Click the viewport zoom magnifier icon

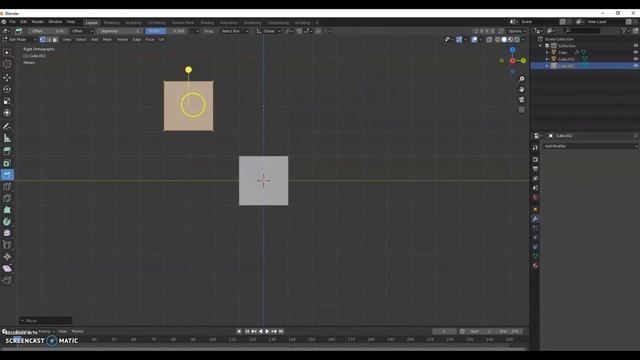[x=522, y=79]
